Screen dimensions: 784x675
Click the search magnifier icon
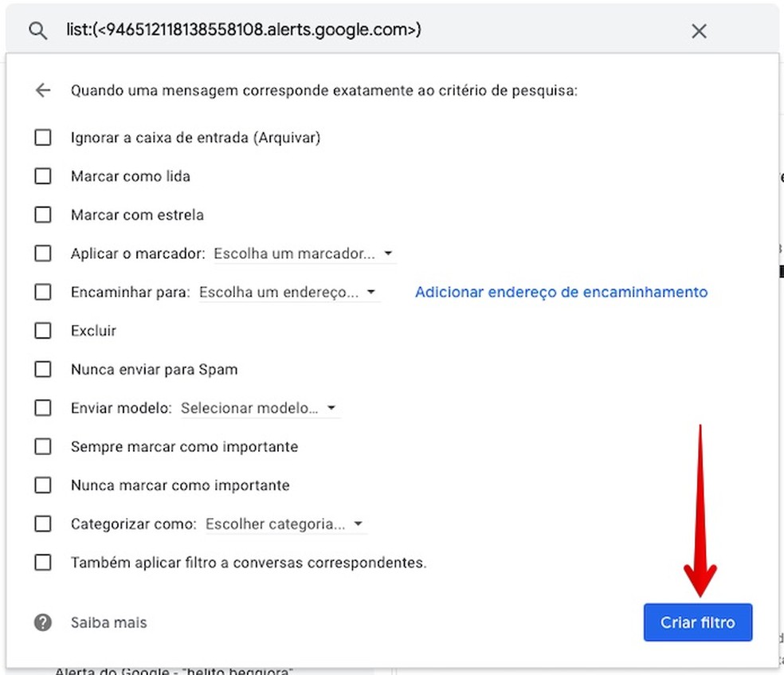[37, 31]
